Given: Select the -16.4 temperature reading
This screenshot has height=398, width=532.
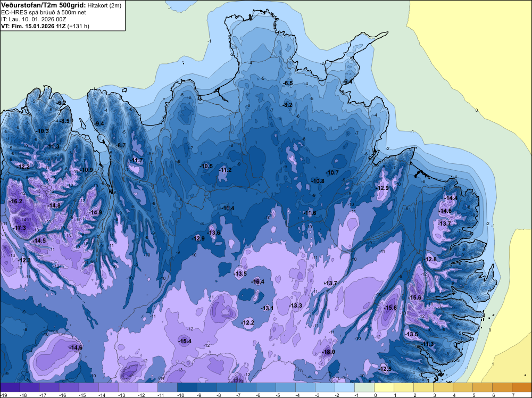Looking at the screenshot, I should pyautogui.click(x=257, y=281).
